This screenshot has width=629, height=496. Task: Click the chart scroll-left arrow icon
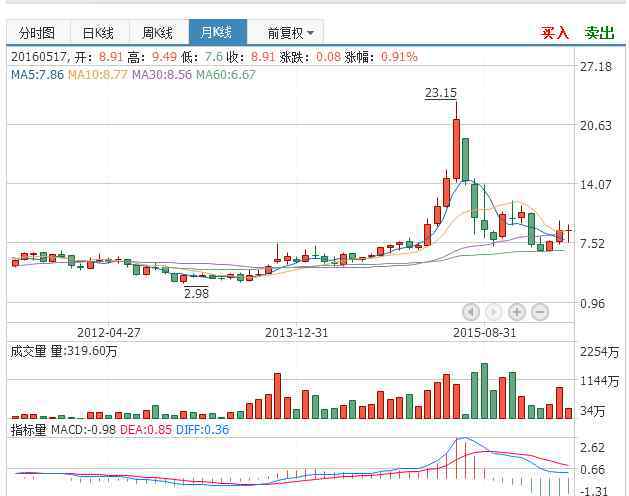pos(471,312)
